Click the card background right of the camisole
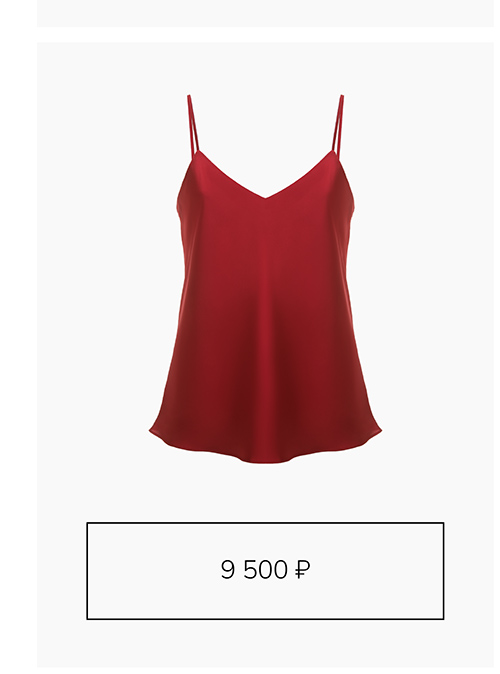Screen dimensions: 500x674 click(x=438, y=279)
